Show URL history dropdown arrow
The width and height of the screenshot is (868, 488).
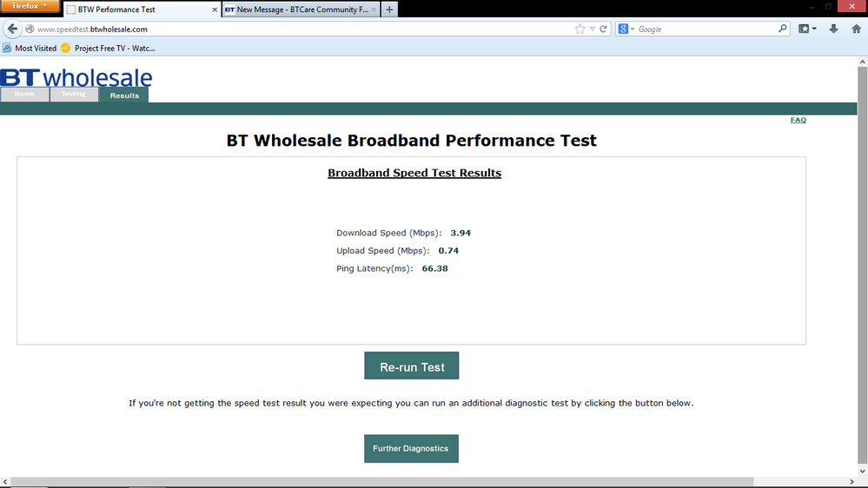click(593, 29)
